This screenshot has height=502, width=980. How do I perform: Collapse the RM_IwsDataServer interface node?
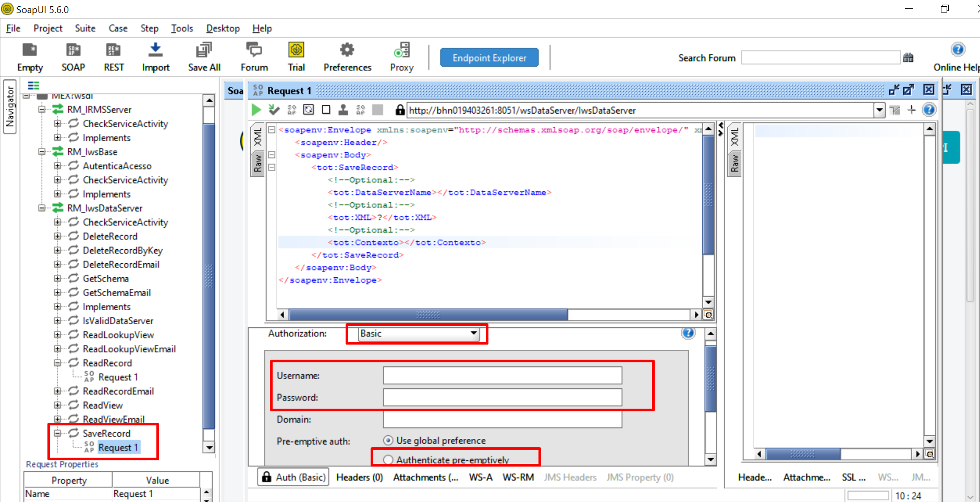pos(42,208)
